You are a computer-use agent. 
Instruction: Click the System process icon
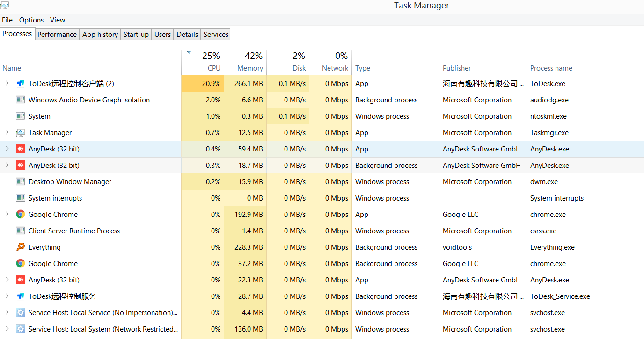[x=20, y=116]
